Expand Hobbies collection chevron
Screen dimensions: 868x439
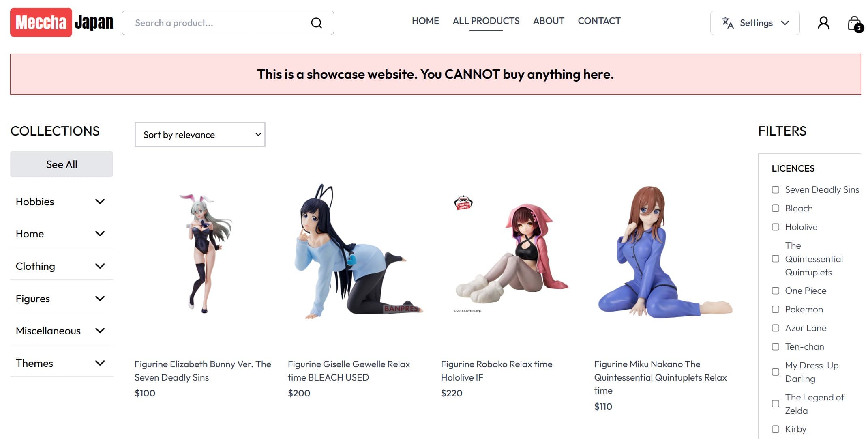coord(100,201)
